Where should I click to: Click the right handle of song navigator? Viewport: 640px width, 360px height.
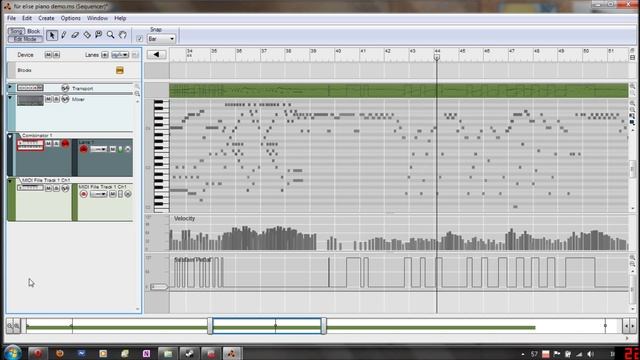(x=324, y=326)
